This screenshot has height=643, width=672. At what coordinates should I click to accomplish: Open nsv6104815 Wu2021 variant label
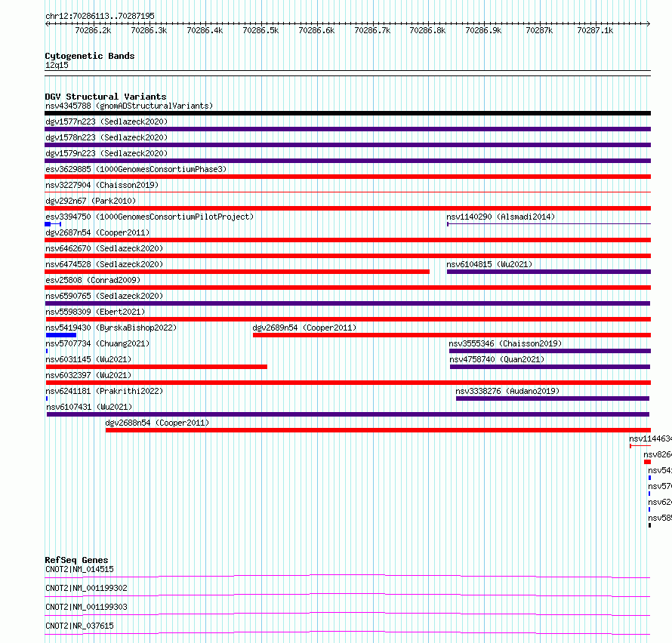pyautogui.click(x=489, y=264)
